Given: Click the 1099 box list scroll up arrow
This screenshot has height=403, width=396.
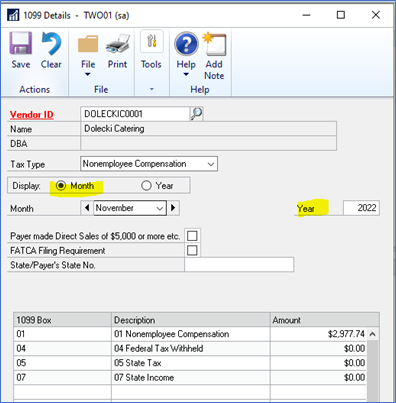Looking at the screenshot, I should point(373,334).
